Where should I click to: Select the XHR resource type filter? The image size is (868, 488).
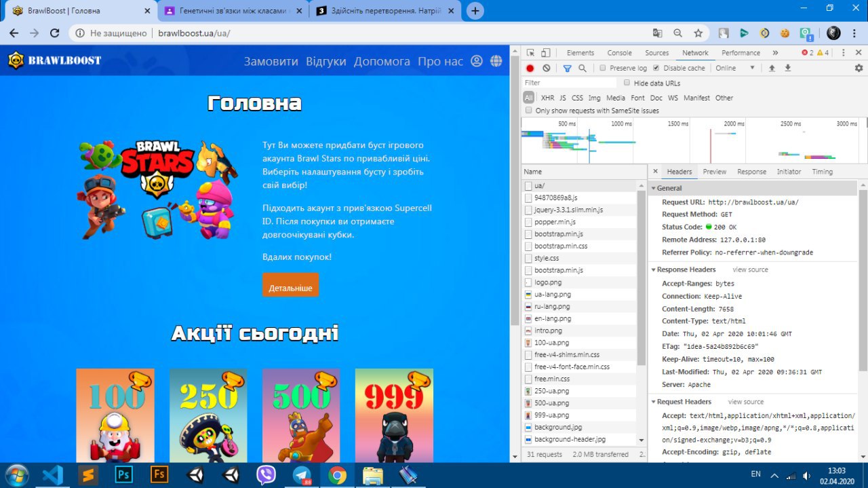click(547, 98)
